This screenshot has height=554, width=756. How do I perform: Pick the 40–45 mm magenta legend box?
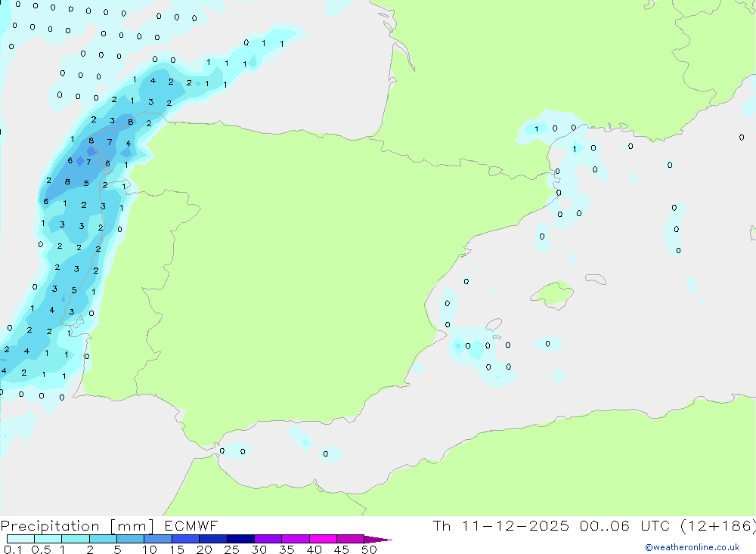323,539
